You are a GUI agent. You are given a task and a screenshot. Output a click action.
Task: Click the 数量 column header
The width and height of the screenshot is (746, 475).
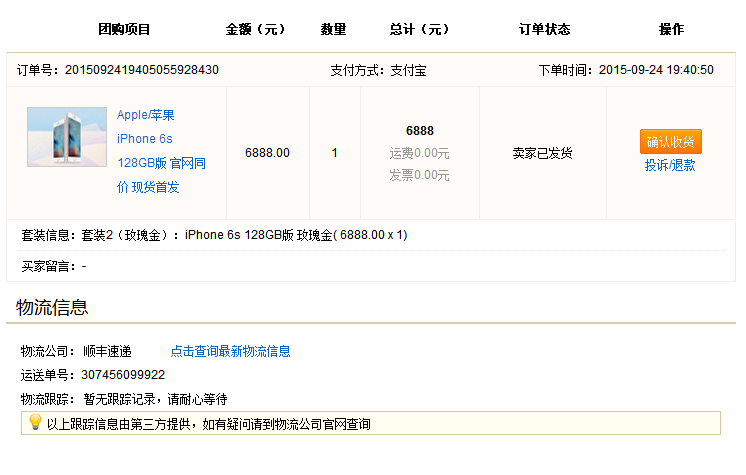tap(333, 30)
